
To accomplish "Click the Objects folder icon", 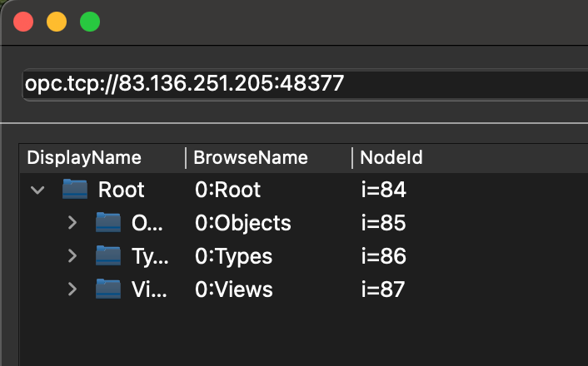I will pos(108,223).
